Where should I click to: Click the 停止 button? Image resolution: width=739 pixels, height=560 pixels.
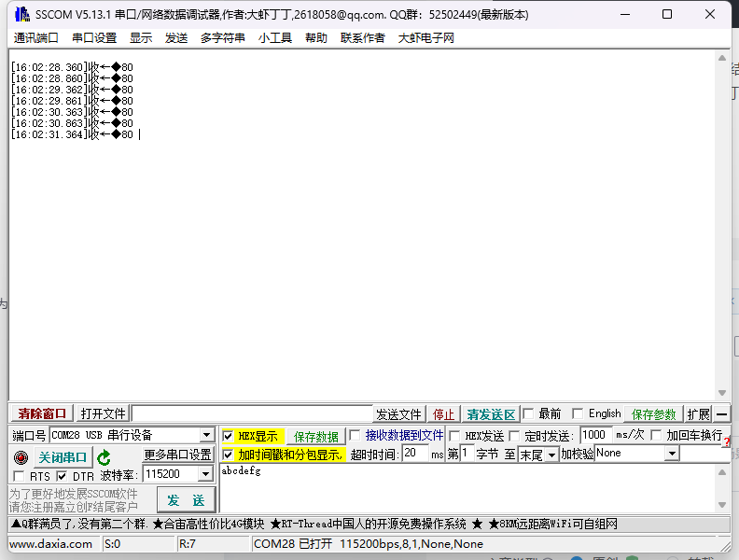pyautogui.click(x=443, y=414)
